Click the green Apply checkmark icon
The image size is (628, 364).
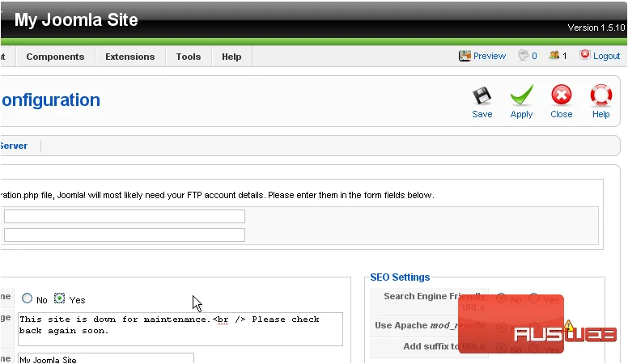(521, 95)
